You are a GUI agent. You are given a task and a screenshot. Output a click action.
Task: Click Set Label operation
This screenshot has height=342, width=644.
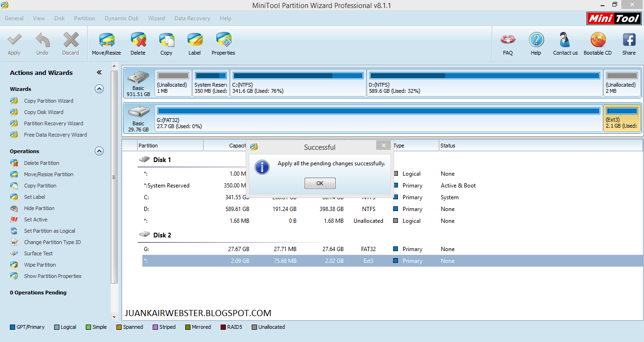(34, 197)
